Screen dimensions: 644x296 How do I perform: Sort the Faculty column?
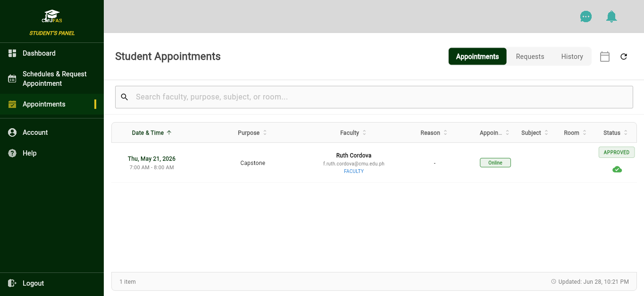353,133
